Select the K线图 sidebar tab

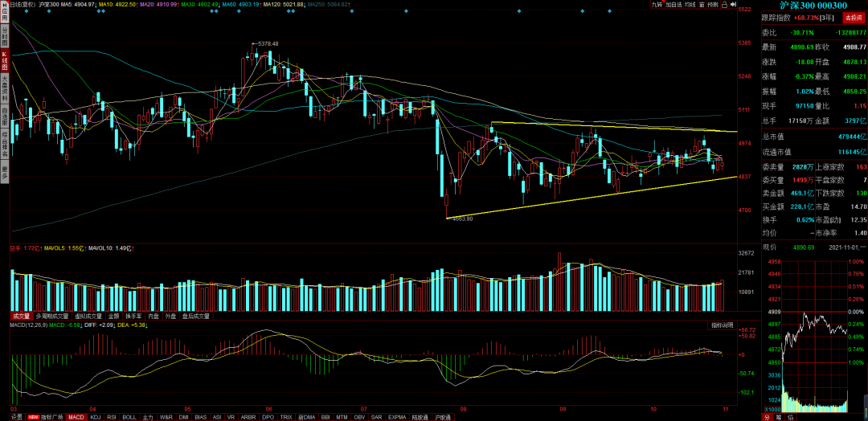coord(5,61)
